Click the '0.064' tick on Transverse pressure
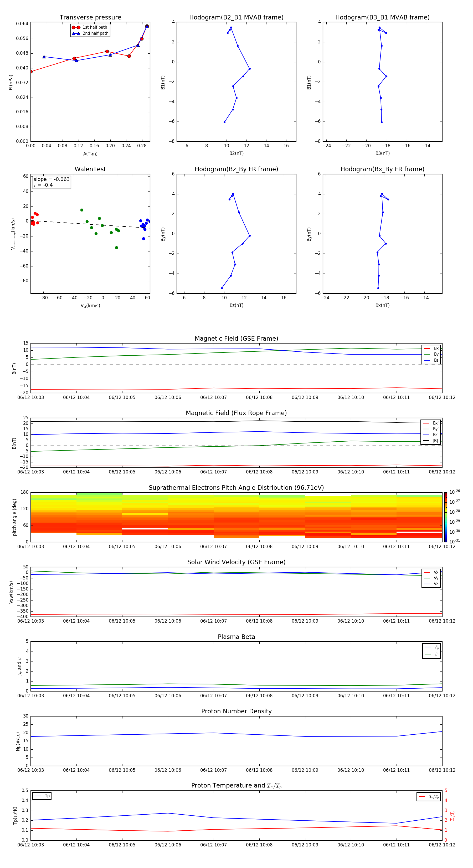This screenshot has height=868, width=473. click(22, 24)
